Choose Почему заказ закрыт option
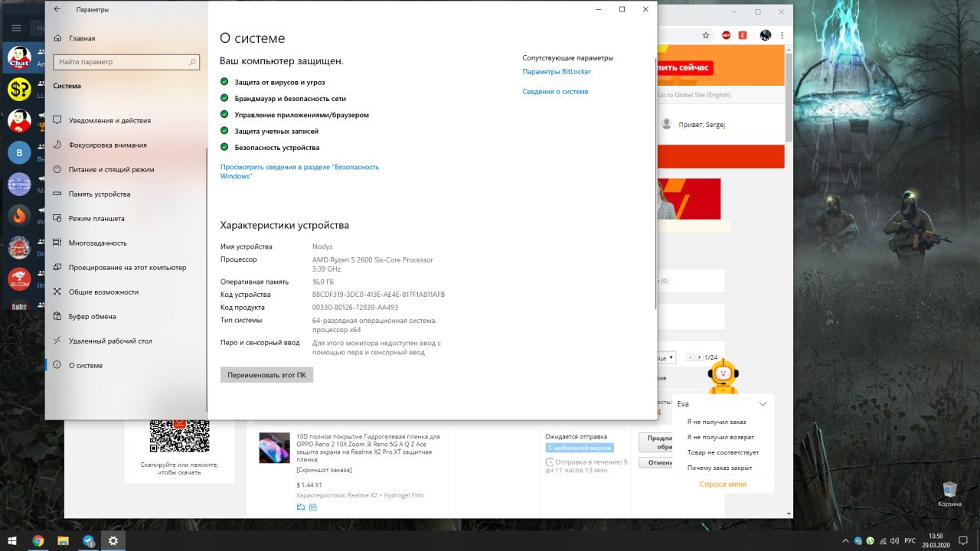 (720, 468)
